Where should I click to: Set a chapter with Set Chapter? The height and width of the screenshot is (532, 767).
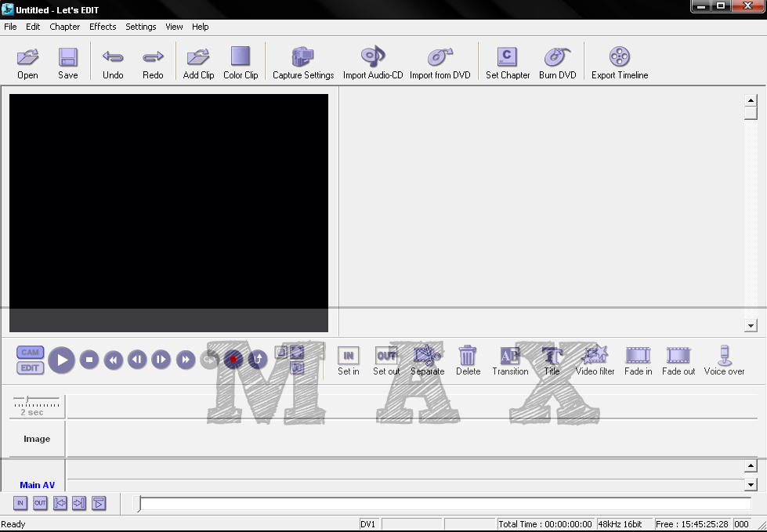pos(507,63)
